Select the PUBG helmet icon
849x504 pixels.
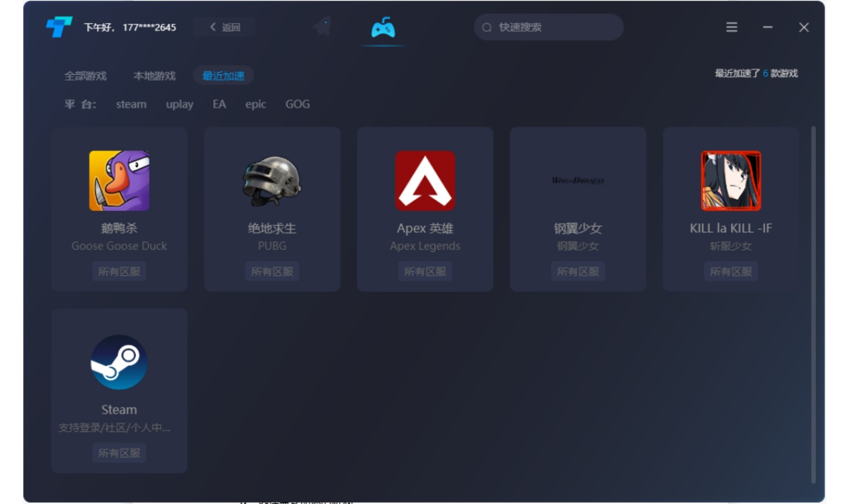coord(272,180)
